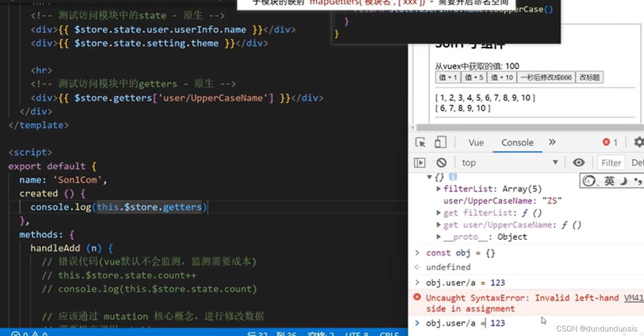Toggle the device toolbar icon

440,143
